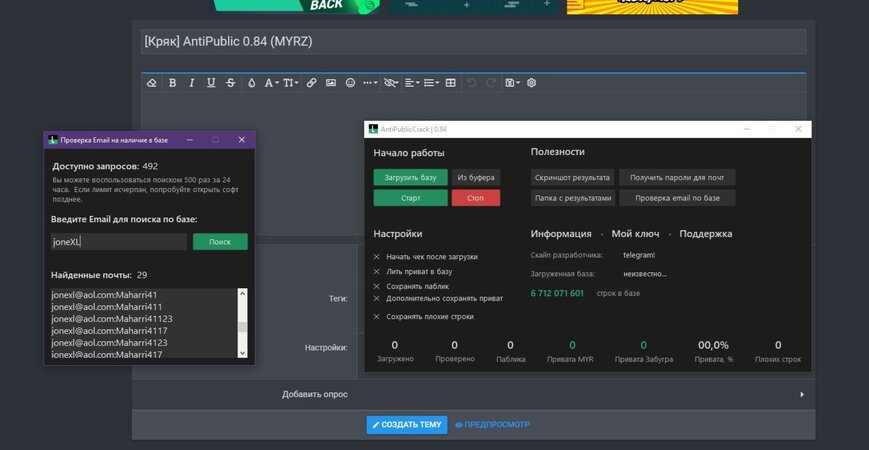Open the smiley emoji picker

[x=350, y=83]
